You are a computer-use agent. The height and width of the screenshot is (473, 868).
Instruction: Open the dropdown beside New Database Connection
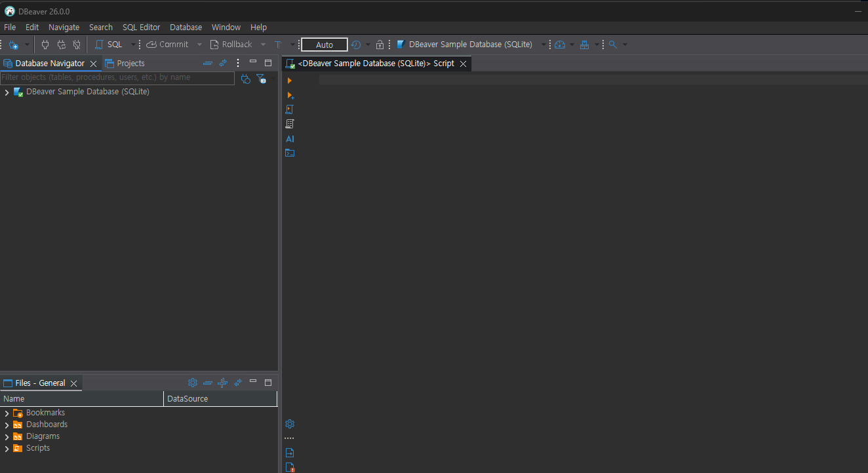27,45
